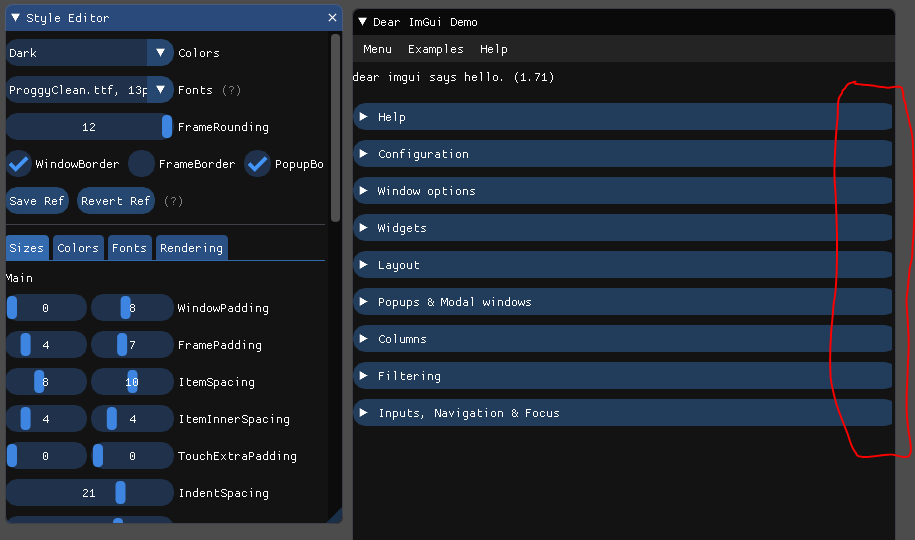Enable the FrameBorder checkbox
This screenshot has width=915, height=540.
(141, 164)
